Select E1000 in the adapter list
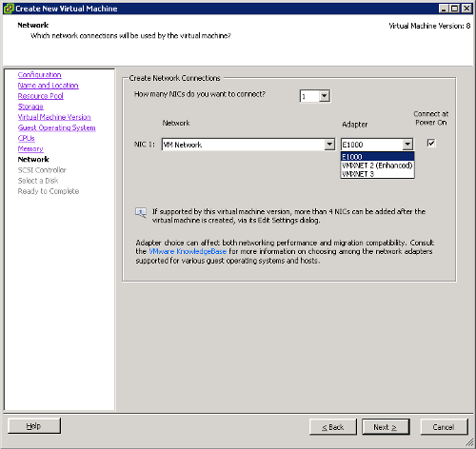 (x=377, y=157)
